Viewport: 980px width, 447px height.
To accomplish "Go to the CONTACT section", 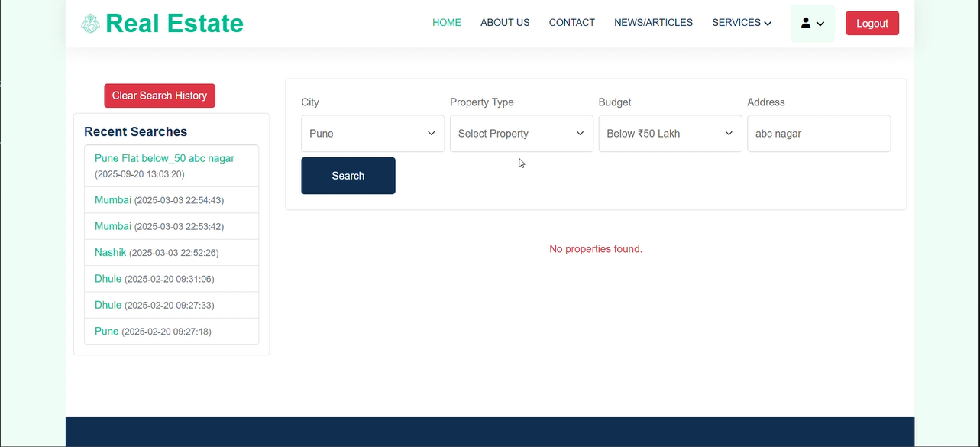I will (x=571, y=22).
